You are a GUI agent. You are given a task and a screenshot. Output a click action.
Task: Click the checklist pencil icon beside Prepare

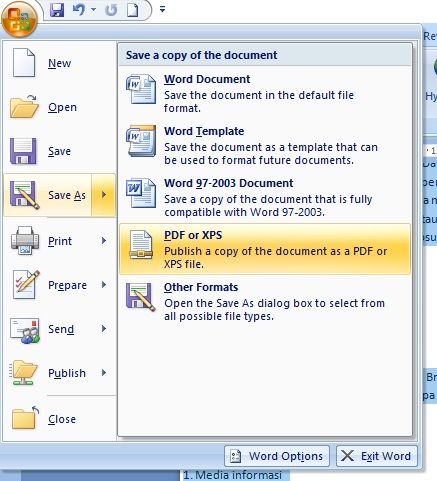(x=26, y=284)
